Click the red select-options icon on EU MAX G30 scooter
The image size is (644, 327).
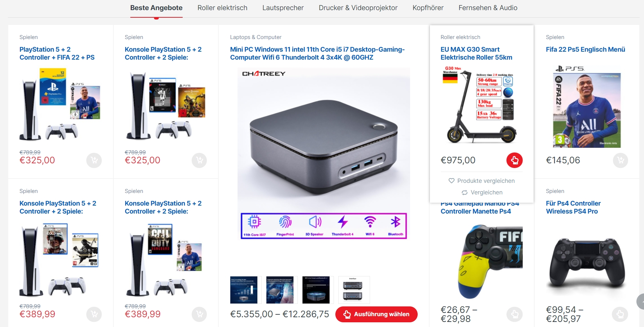pos(514,160)
